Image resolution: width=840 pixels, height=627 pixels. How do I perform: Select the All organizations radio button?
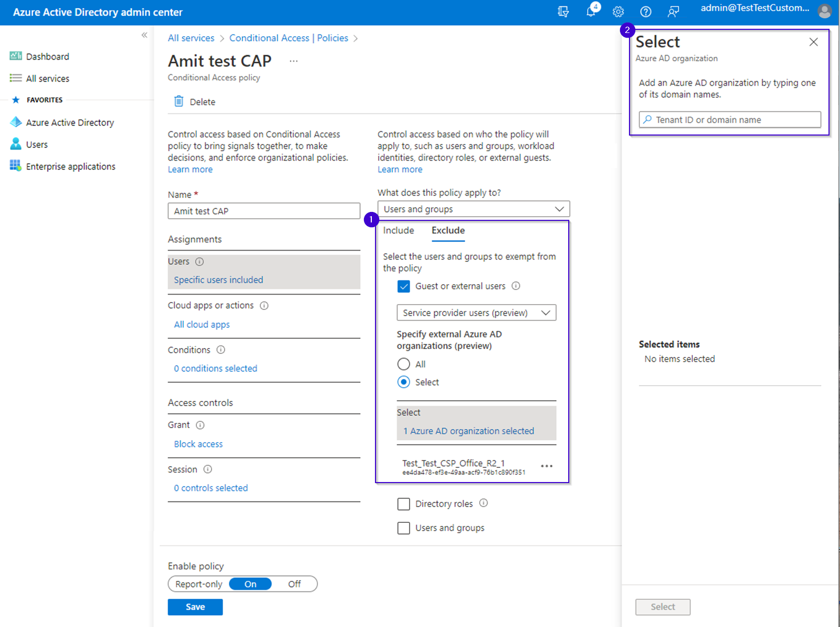pyautogui.click(x=404, y=364)
